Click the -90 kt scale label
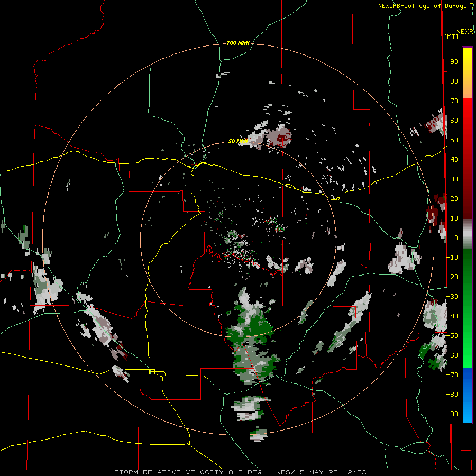The image size is (476, 476). pos(452,414)
